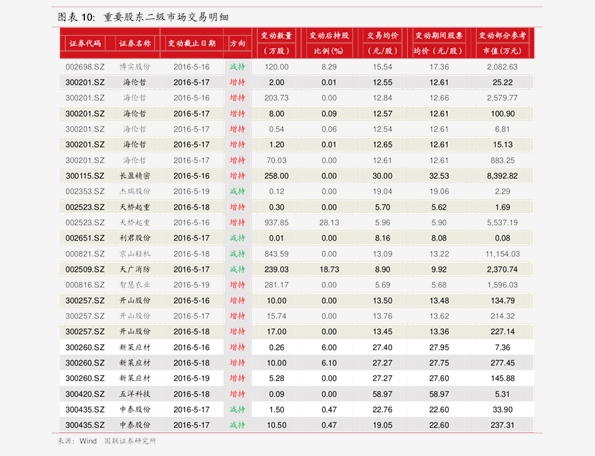Click the 证券名称 column header
Image resolution: width=595 pixels, height=456 pixels.
pyautogui.click(x=135, y=43)
